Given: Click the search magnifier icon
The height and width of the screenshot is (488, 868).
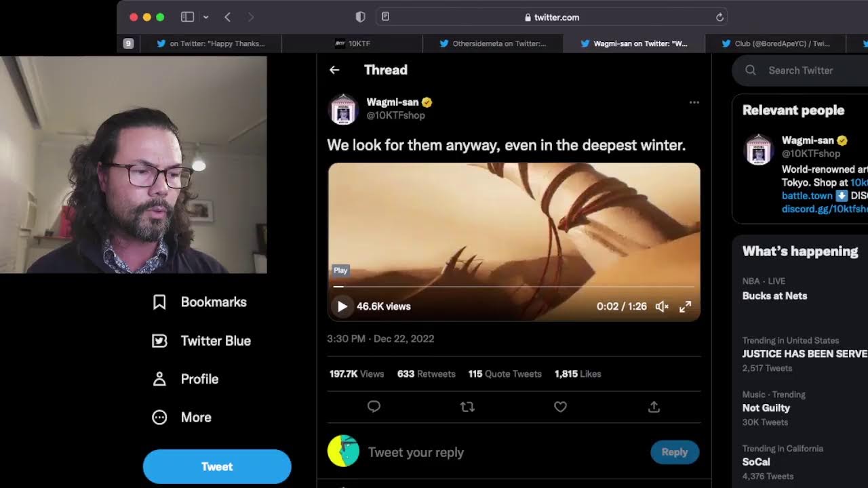Looking at the screenshot, I should tap(751, 70).
